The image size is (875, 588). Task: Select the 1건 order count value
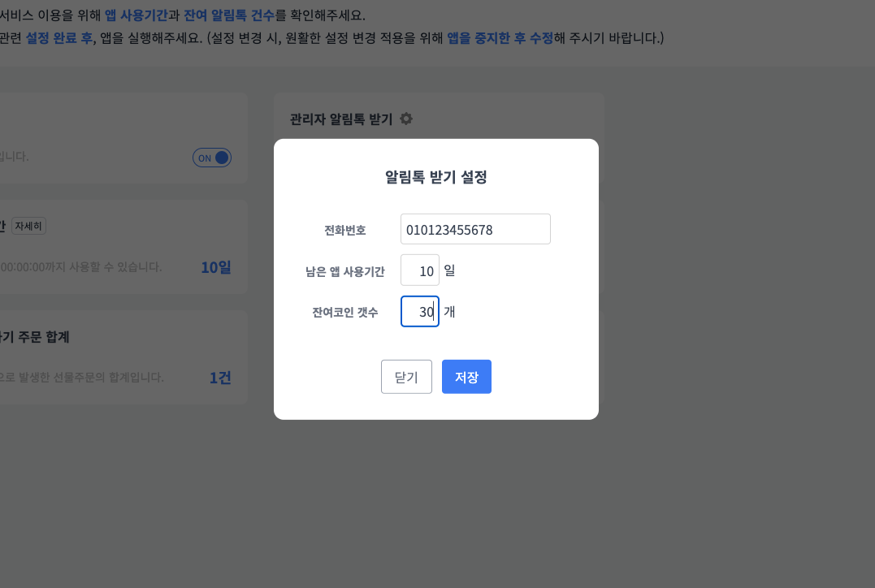pos(220,378)
